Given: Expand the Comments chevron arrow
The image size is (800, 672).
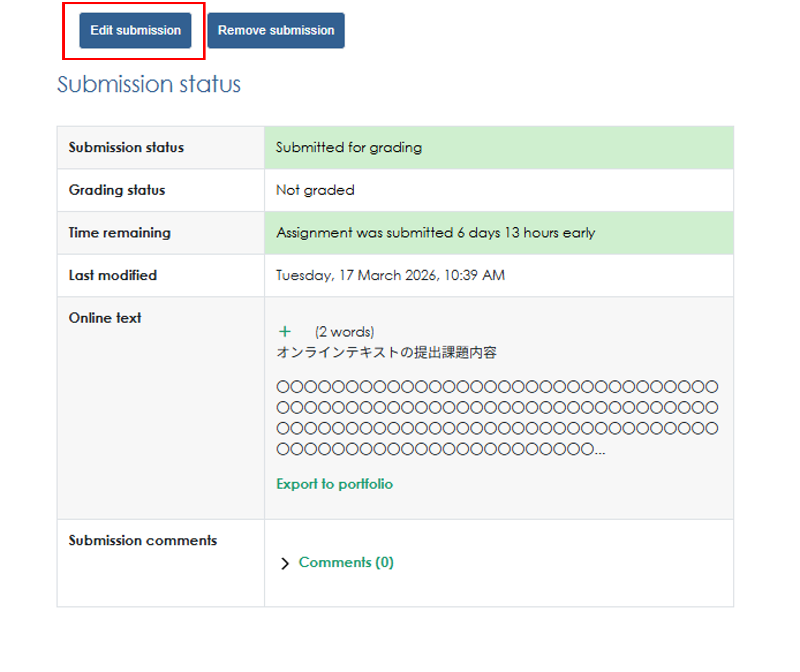Looking at the screenshot, I should 285,563.
